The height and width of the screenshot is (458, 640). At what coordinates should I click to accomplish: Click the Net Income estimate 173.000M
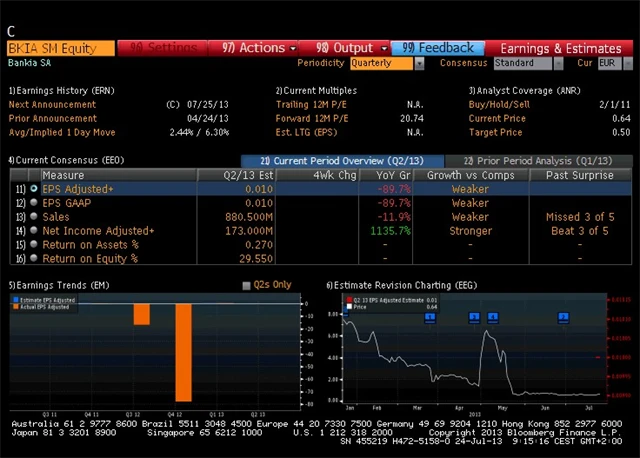(249, 231)
